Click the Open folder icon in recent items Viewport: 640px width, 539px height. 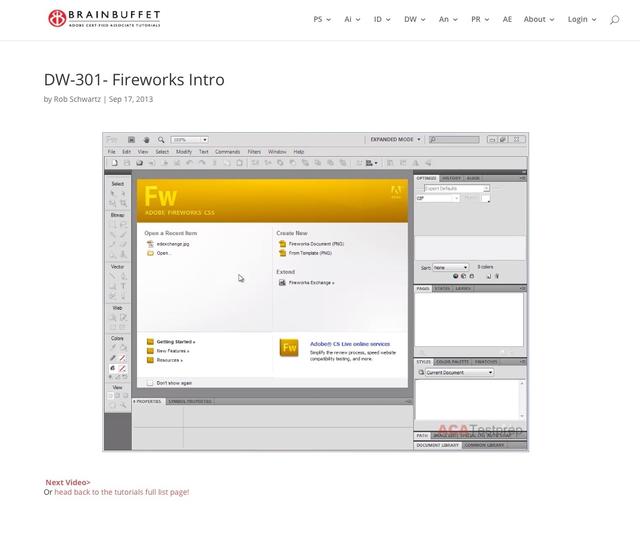point(150,253)
